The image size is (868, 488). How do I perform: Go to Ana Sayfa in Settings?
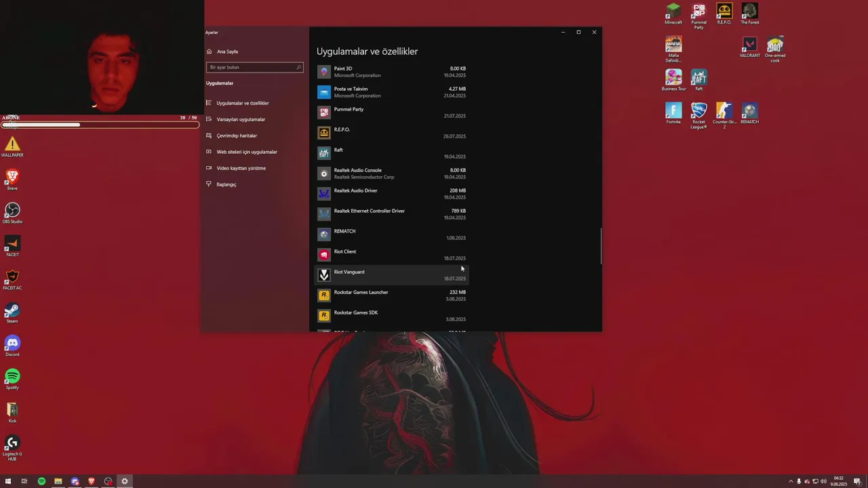tap(255, 52)
